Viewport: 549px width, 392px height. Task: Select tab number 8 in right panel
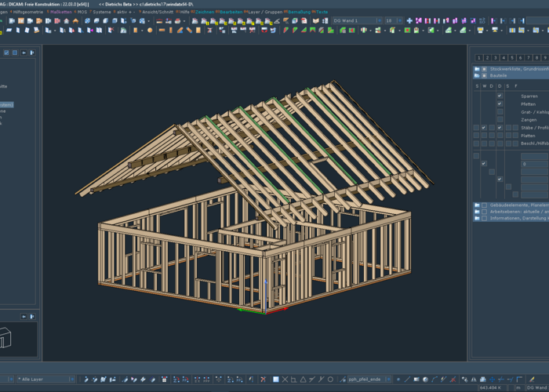pyautogui.click(x=536, y=58)
